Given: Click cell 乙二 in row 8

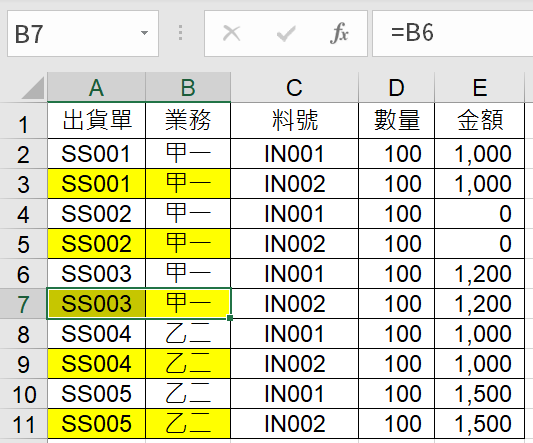Looking at the screenshot, I should [188, 334].
